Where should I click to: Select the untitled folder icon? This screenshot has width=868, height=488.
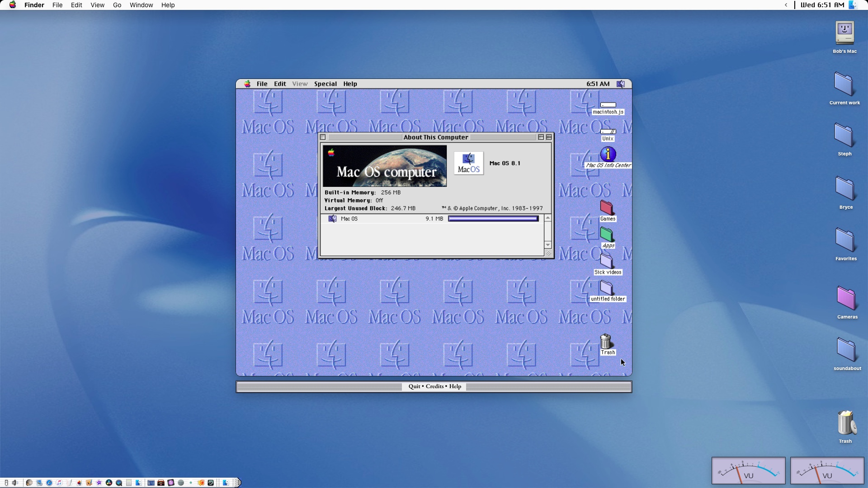pos(607,288)
